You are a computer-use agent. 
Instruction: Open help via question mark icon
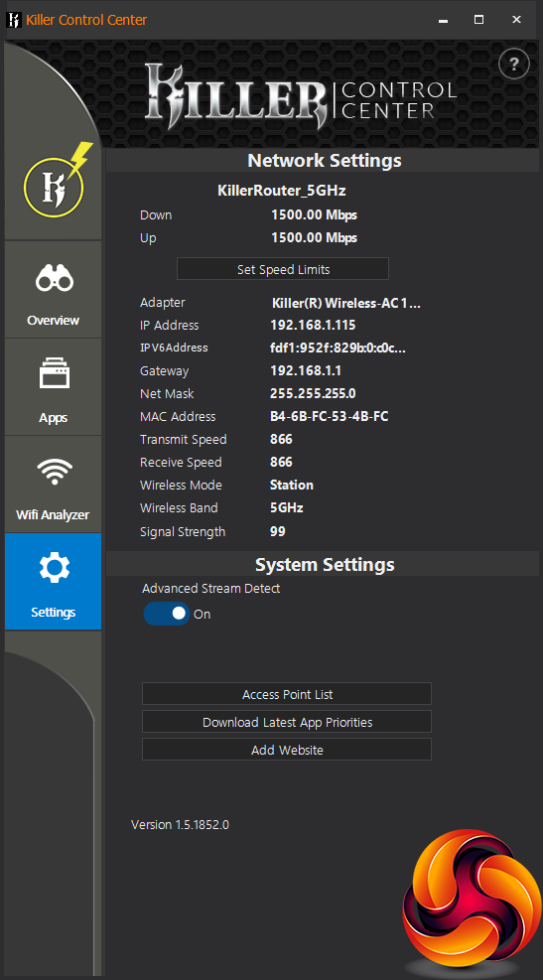pos(513,64)
